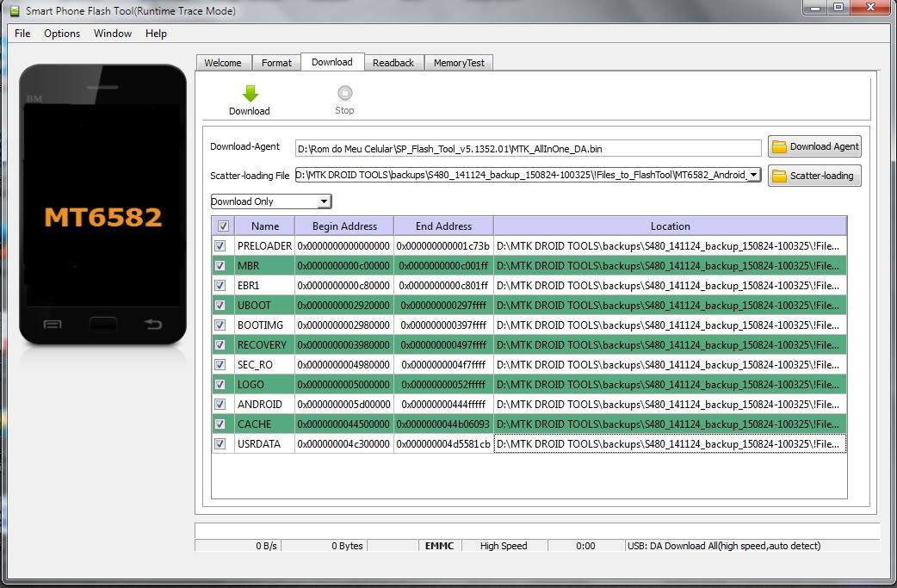Click end address 0x0000000000c001ff of MBR
897x588 pixels.
[x=443, y=265]
